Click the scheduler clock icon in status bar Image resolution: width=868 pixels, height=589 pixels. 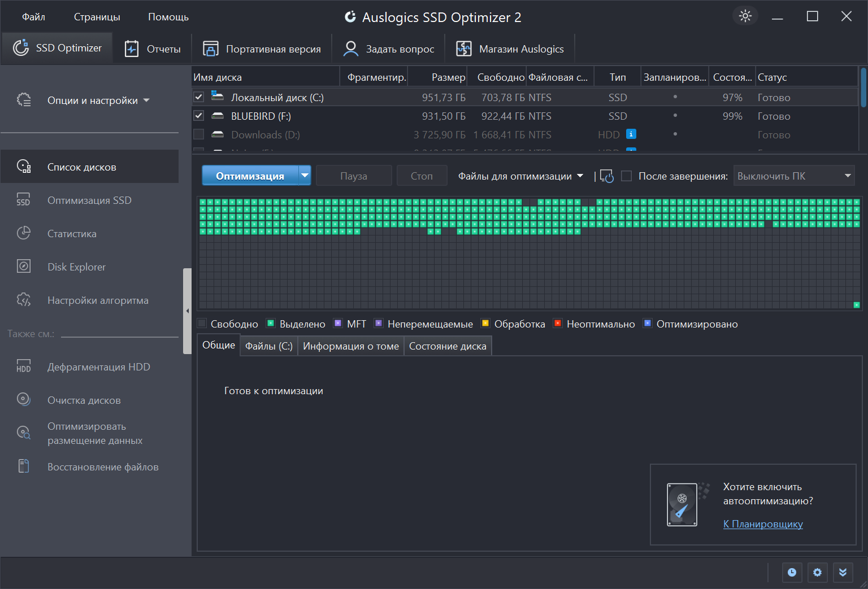792,573
